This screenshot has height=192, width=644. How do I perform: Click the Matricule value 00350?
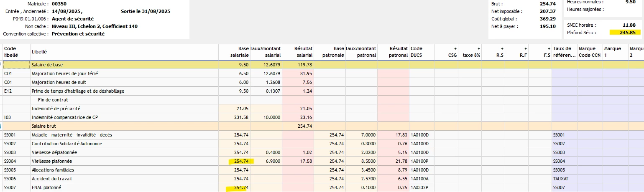coord(59,4)
